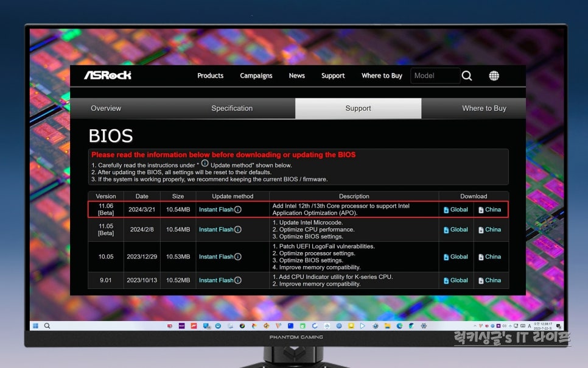The width and height of the screenshot is (588, 368).
Task: Download BIOS 10.05 from China server
Action: pos(490,257)
